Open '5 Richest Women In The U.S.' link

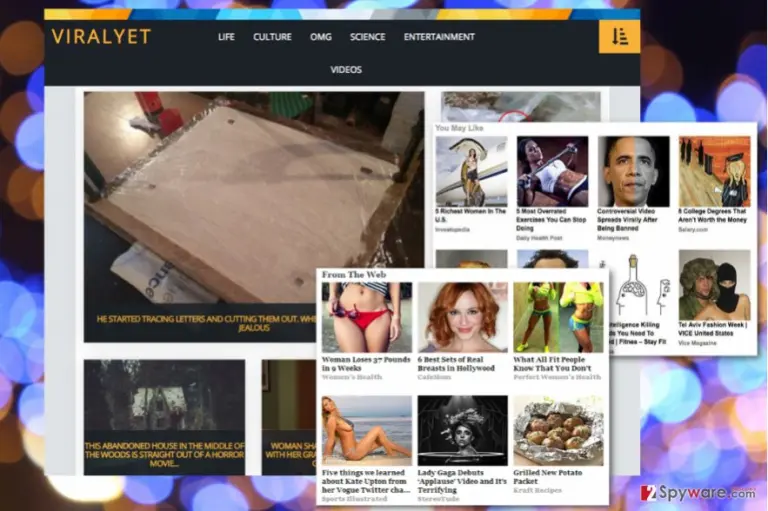pos(471,216)
